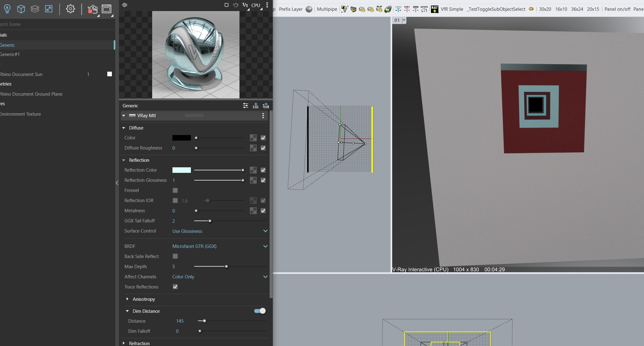Click the teapot preview render icon
644x346 pixels.
(236, 5)
